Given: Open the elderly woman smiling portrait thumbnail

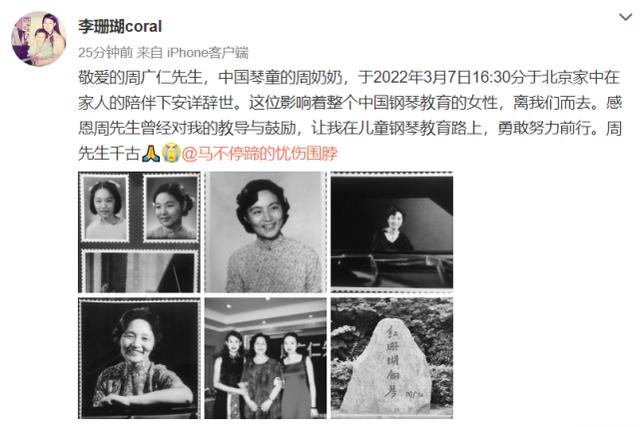Looking at the screenshot, I should (x=139, y=358).
